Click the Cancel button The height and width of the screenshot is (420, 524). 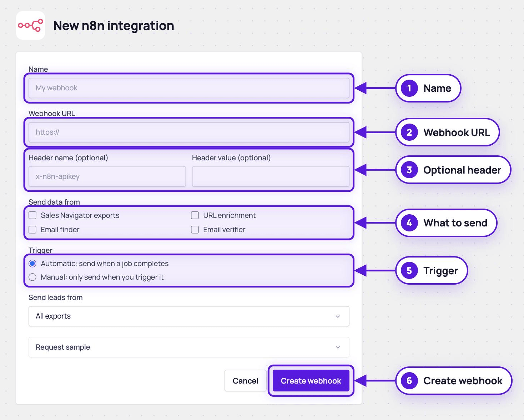coord(245,381)
